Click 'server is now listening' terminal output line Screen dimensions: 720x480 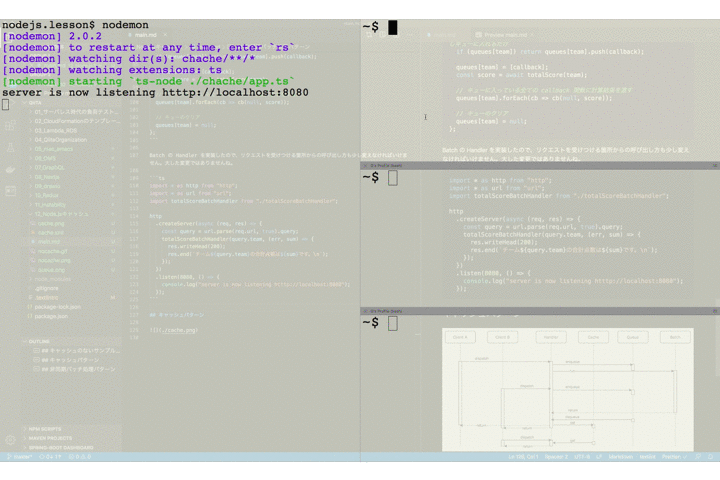point(155,92)
